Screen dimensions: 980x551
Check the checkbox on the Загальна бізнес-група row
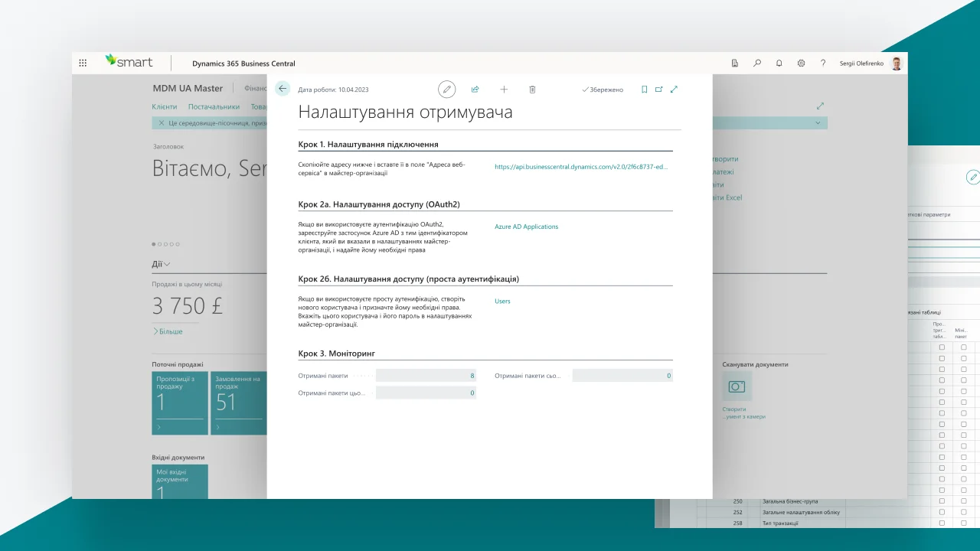pos(941,501)
